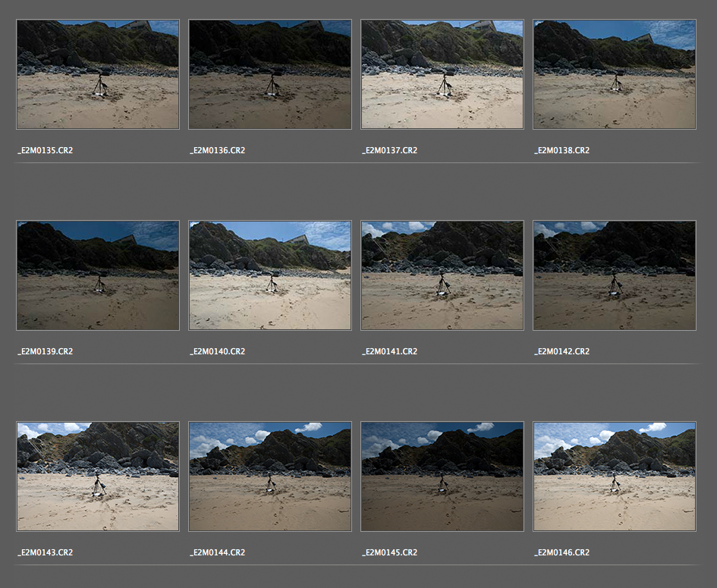Select the _E2M0138.CR2 image thumbnail

click(615, 74)
